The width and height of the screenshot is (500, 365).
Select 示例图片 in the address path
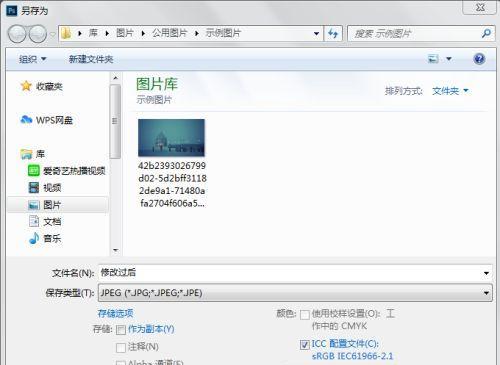[223, 33]
